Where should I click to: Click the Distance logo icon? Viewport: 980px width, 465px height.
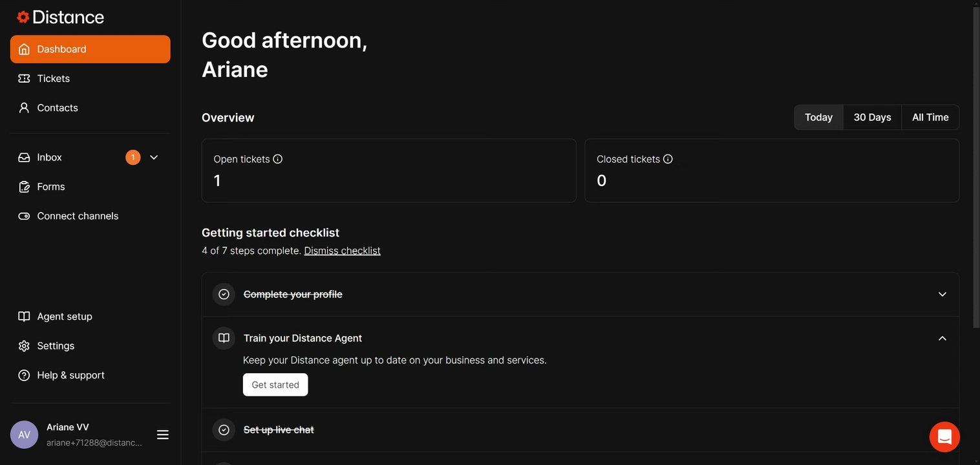pos(23,17)
